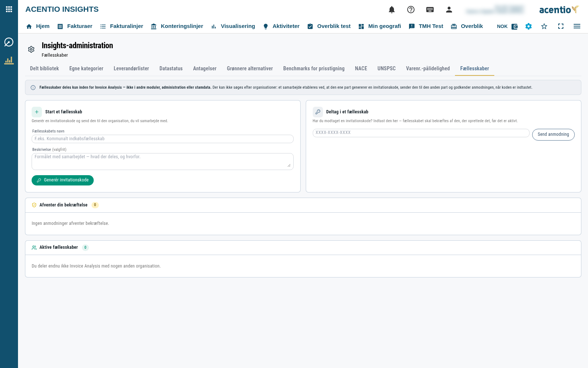Open the notifications bell
This screenshot has height=368, width=588.
tap(392, 10)
